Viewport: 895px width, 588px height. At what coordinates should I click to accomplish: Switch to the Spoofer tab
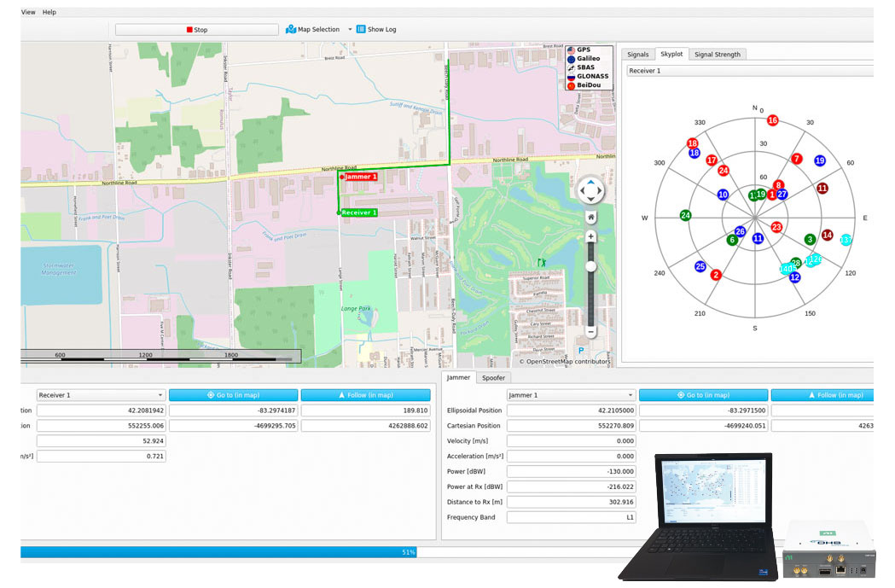coord(493,377)
